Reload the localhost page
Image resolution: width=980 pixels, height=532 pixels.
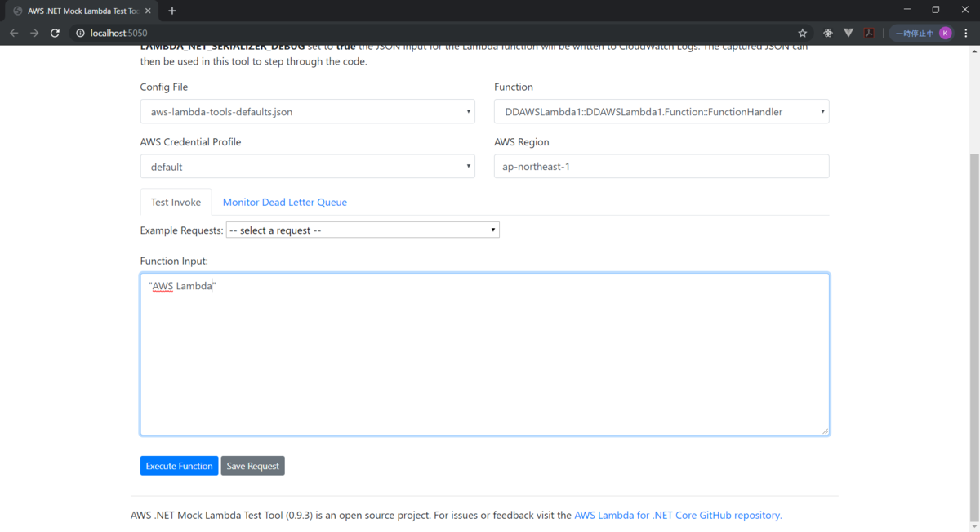pyautogui.click(x=55, y=33)
